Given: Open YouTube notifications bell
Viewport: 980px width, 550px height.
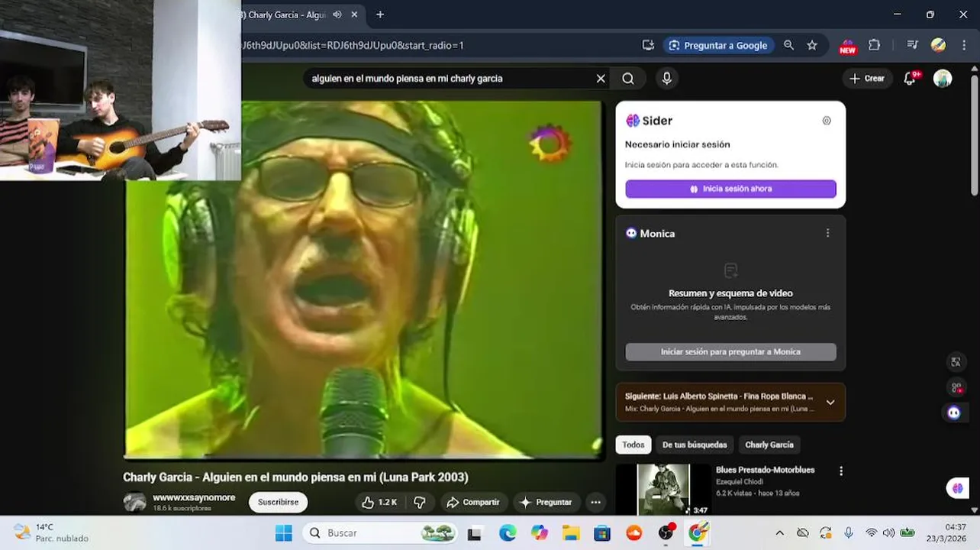Looking at the screenshot, I should coord(910,79).
